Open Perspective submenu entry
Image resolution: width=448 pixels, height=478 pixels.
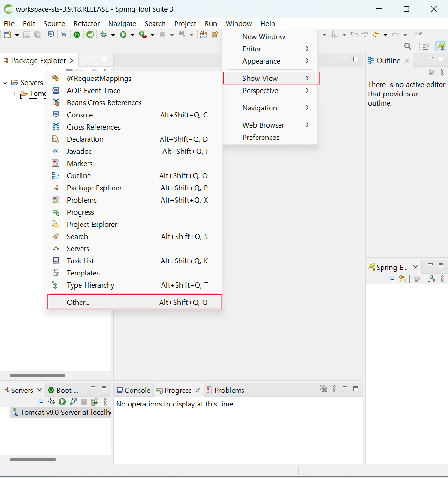pyautogui.click(x=270, y=91)
